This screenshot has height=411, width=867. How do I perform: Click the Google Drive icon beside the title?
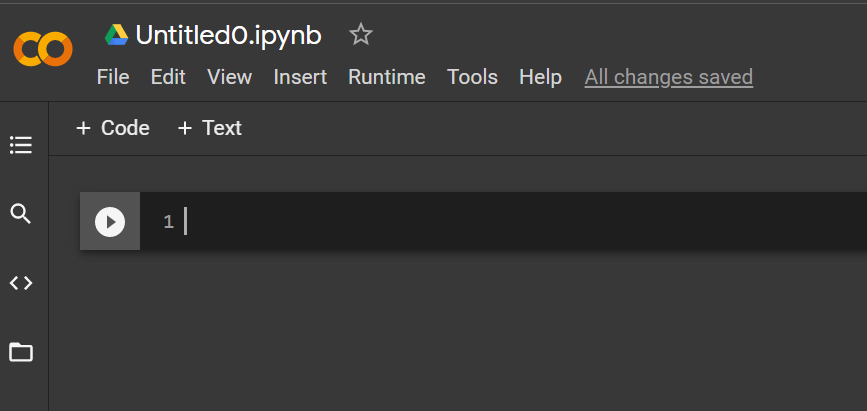click(x=116, y=35)
